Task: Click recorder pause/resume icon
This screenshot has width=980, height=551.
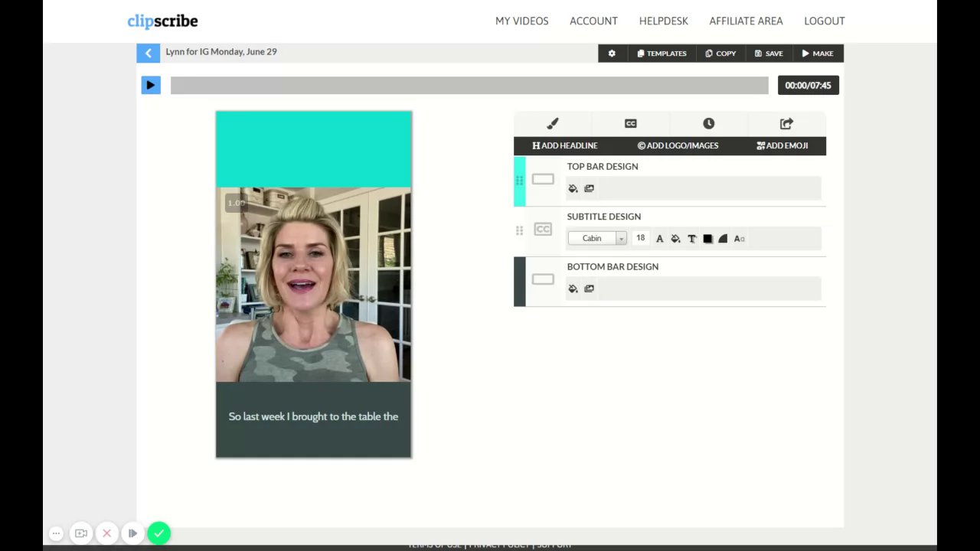Action: click(x=132, y=533)
